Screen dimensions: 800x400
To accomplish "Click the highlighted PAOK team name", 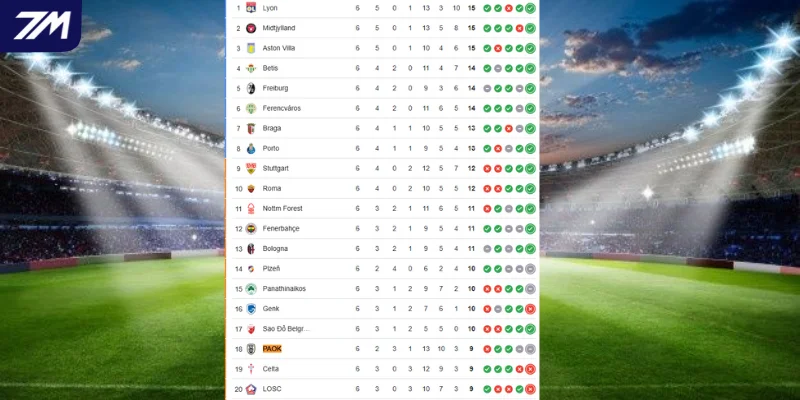I will (272, 348).
